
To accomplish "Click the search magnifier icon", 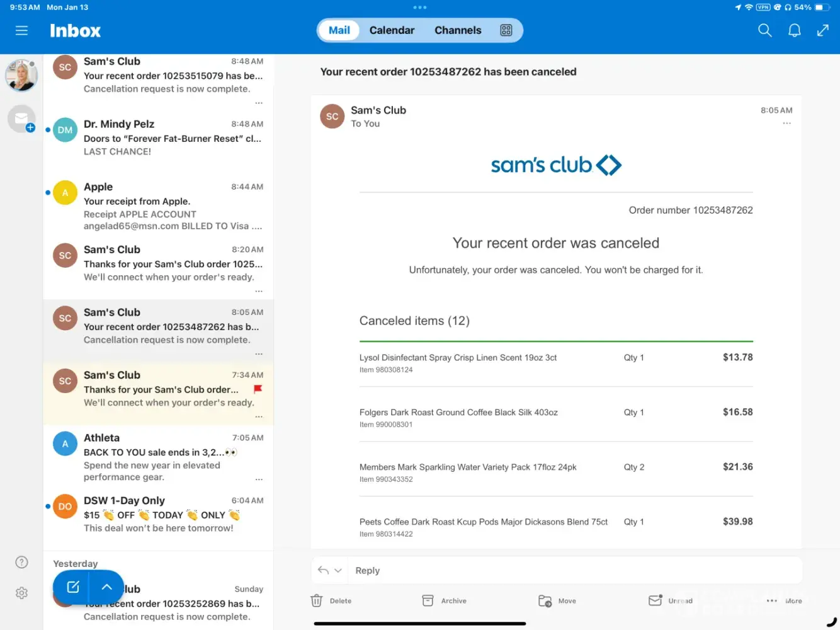I will [x=764, y=30].
